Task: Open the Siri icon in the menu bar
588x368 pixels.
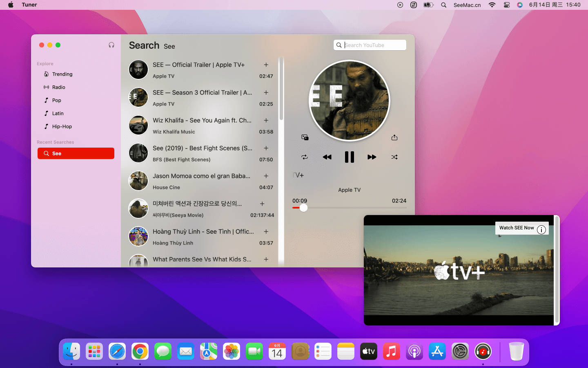Action: click(x=520, y=5)
